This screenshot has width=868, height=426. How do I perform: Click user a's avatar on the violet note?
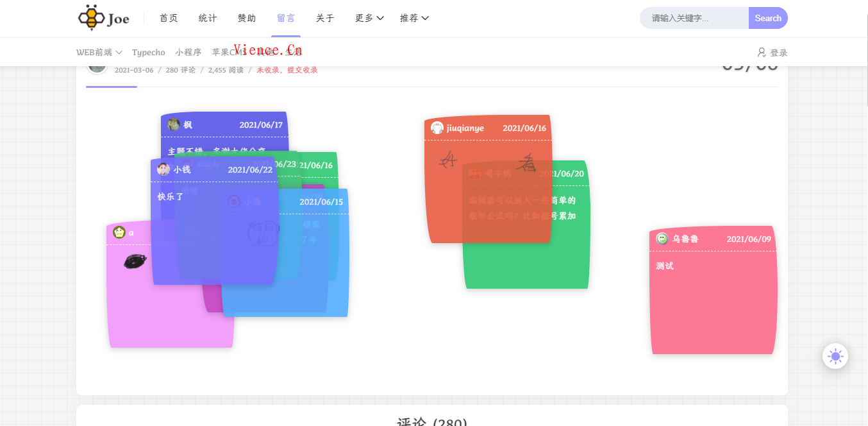(119, 232)
